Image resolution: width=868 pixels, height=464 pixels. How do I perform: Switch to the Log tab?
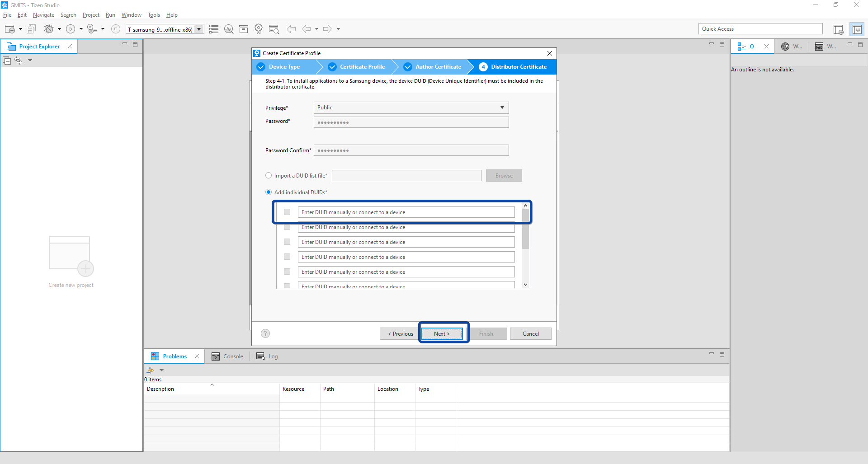point(267,356)
